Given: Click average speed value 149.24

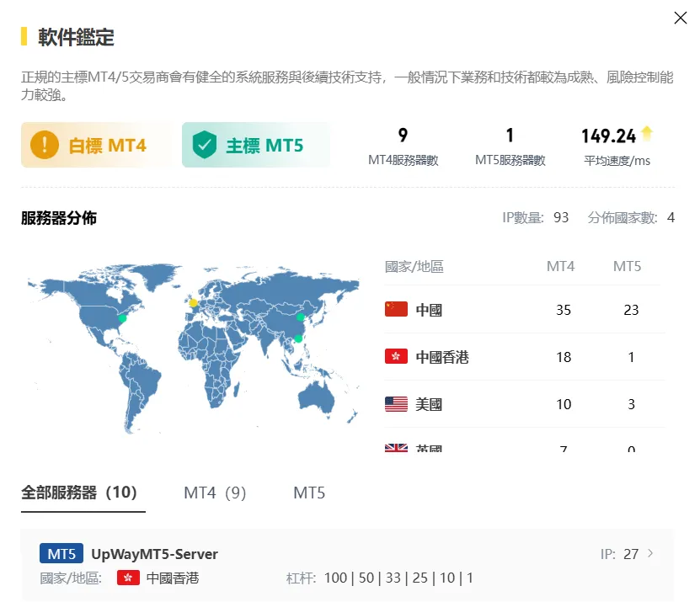Looking at the screenshot, I should 608,136.
